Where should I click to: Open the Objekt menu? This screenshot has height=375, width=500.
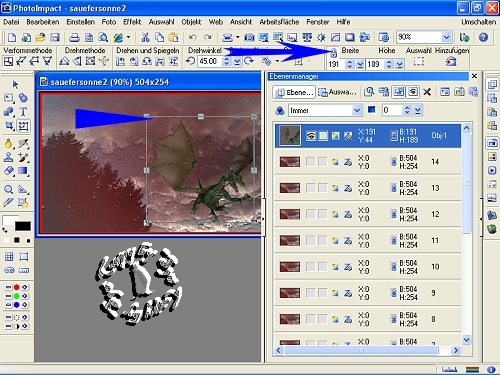[x=191, y=22]
